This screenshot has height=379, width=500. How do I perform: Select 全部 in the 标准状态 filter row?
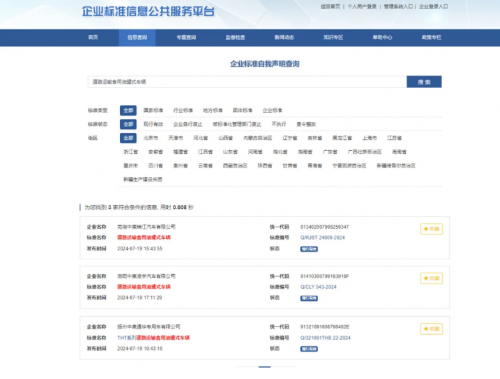pos(128,124)
